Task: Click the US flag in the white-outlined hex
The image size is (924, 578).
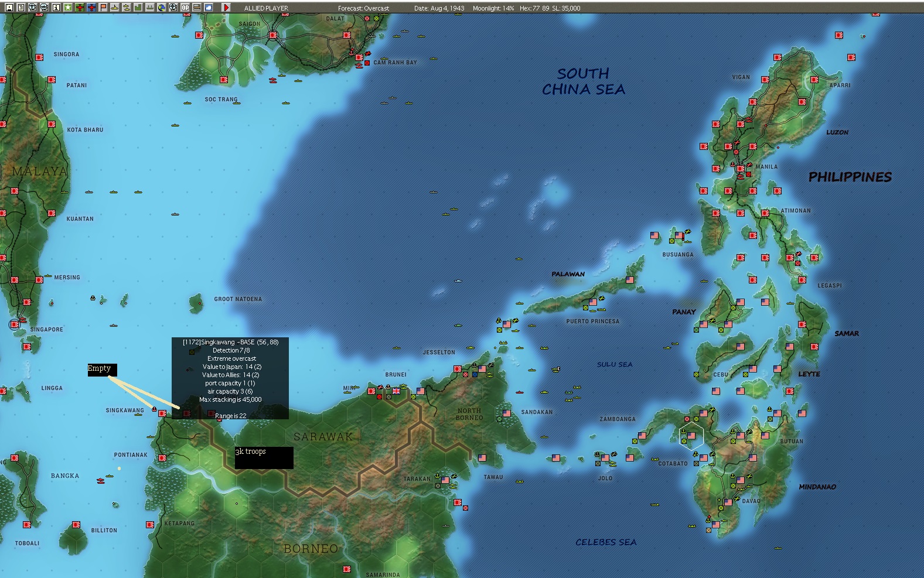Action: [x=691, y=436]
